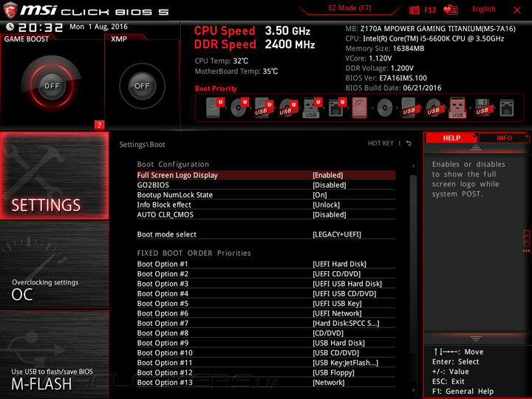Screen dimensions: 532x399
Task: Open the M-FLASH section
Action: (54, 354)
